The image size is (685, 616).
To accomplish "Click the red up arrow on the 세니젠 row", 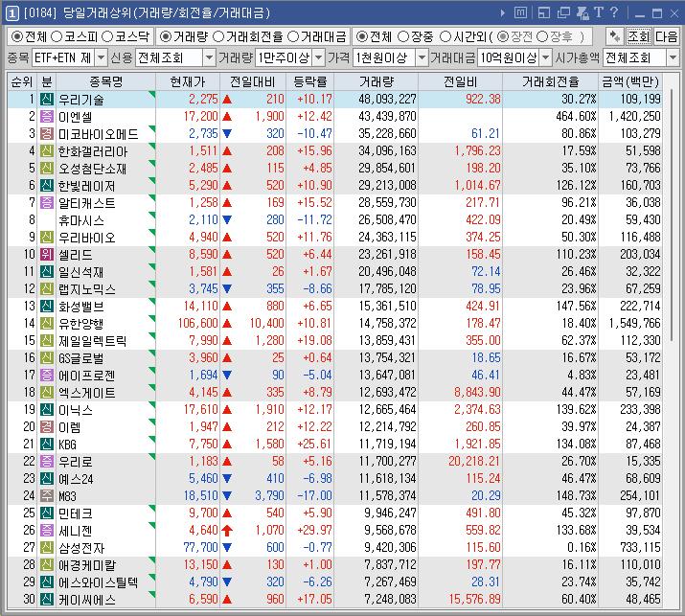I will pyautogui.click(x=227, y=530).
